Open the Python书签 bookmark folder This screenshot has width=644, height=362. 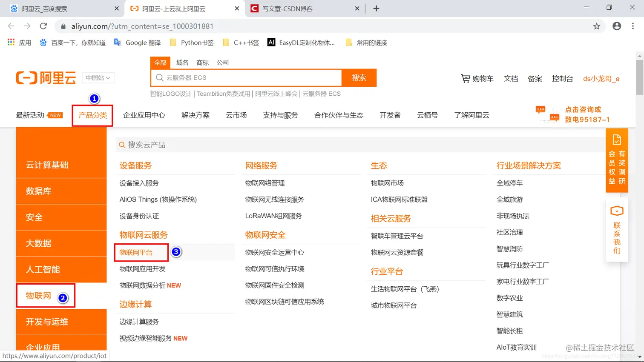pos(191,43)
